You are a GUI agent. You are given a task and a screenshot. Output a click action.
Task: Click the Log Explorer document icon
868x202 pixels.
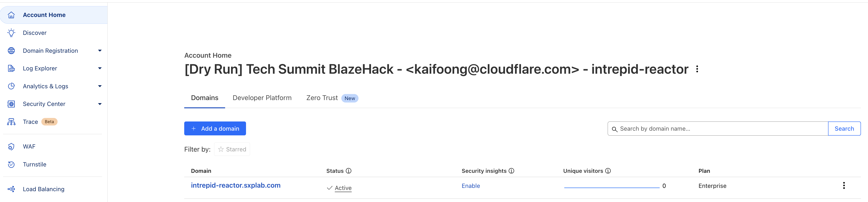(x=11, y=68)
